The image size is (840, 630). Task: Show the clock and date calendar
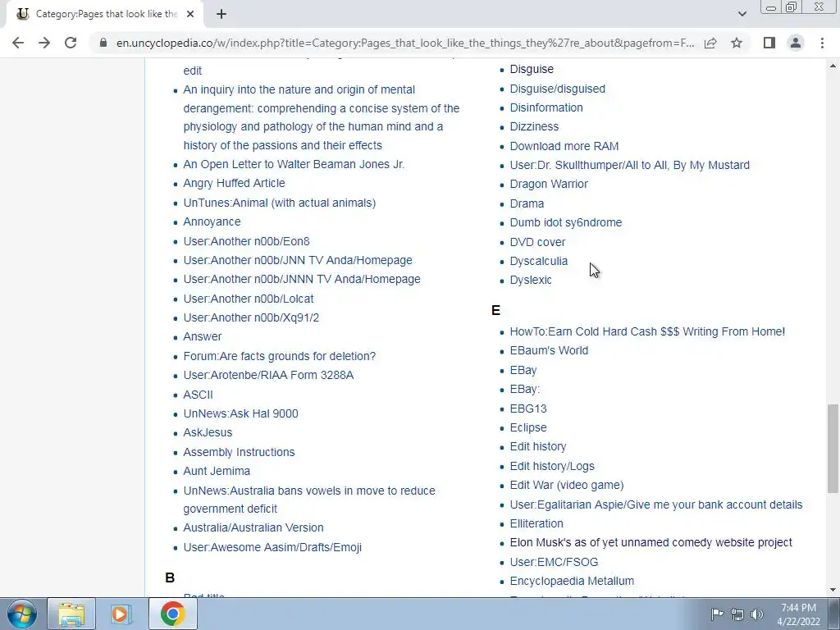(798, 614)
